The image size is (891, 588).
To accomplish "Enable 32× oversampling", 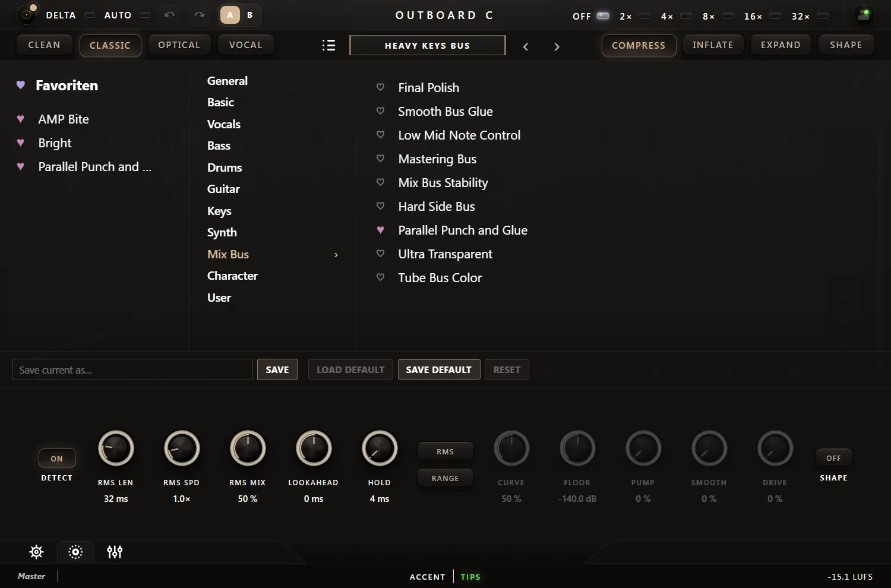I will point(823,16).
